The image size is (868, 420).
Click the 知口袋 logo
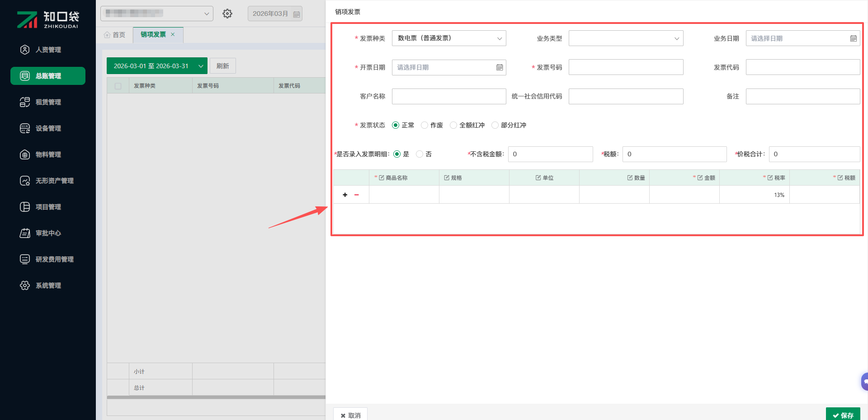click(48, 19)
